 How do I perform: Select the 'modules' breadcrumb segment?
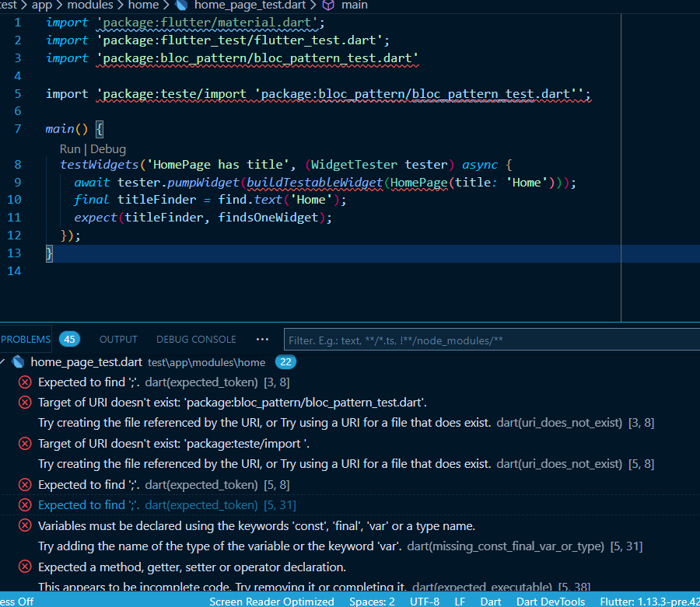point(90,5)
